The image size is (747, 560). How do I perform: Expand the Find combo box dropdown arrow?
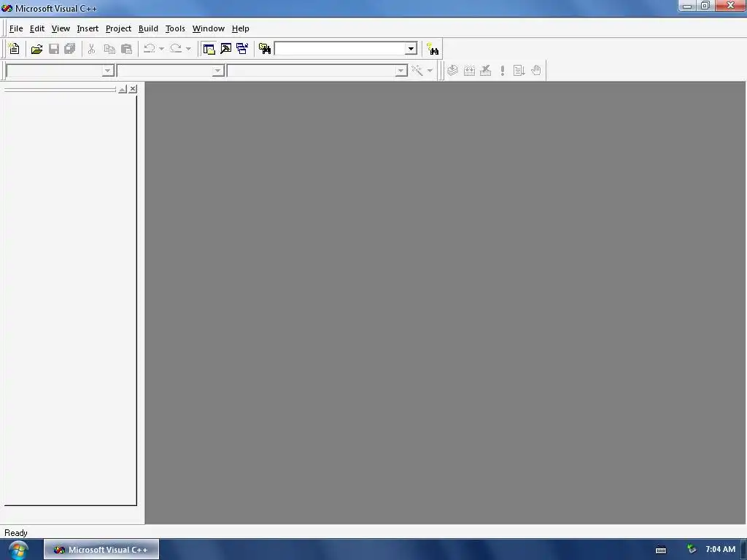pos(411,49)
